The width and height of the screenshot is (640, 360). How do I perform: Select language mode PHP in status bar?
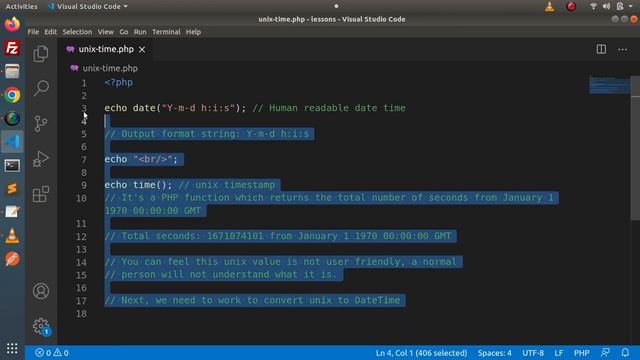tap(581, 353)
